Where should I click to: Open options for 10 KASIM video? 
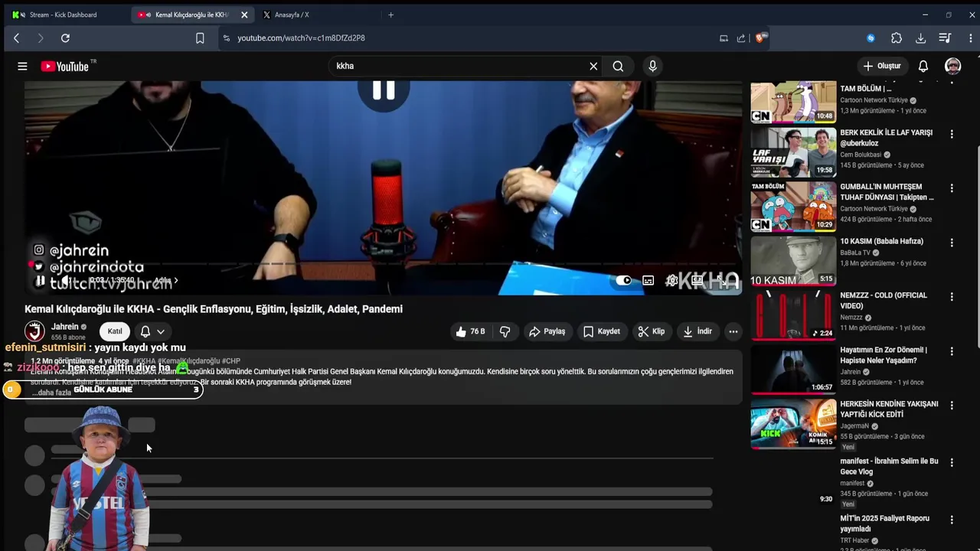(x=952, y=243)
